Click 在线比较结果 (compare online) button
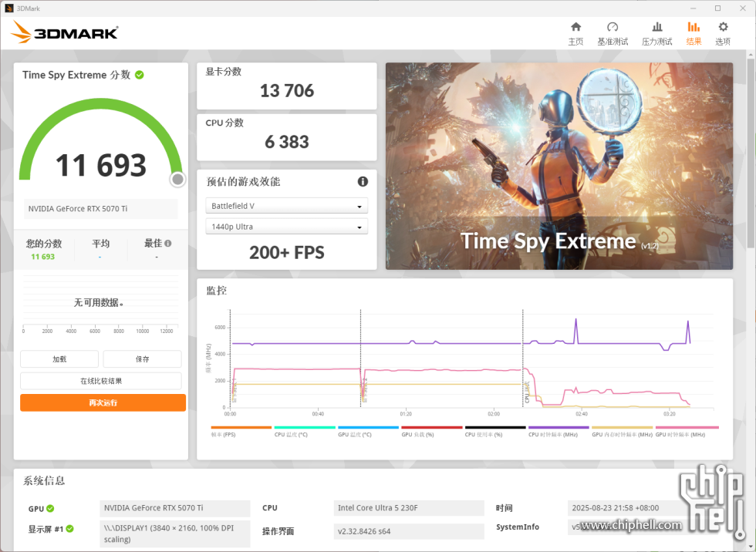 click(101, 381)
